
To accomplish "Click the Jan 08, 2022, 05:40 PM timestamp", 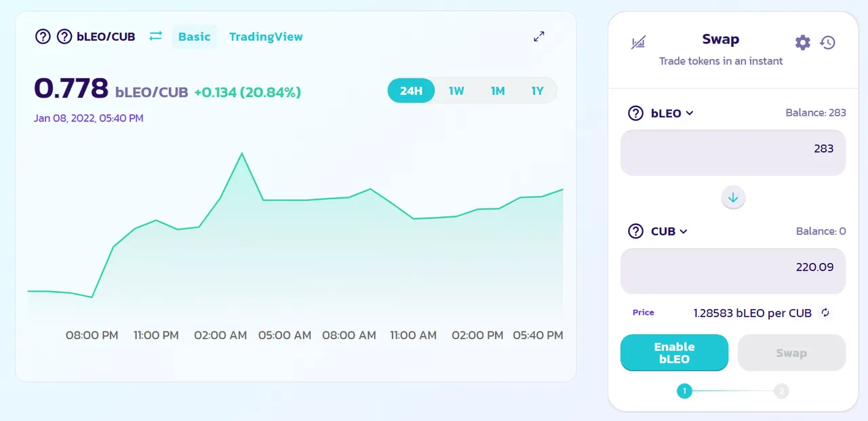I will [89, 118].
